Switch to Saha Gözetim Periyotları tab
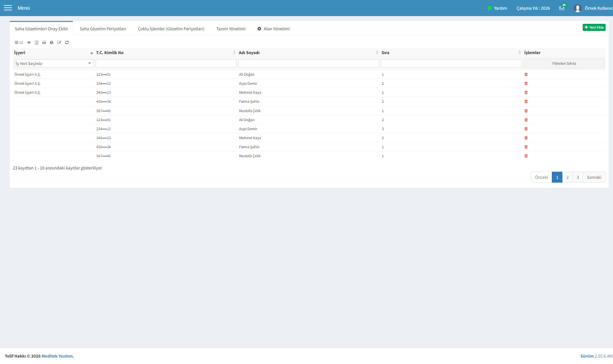This screenshot has width=613, height=364. (103, 29)
